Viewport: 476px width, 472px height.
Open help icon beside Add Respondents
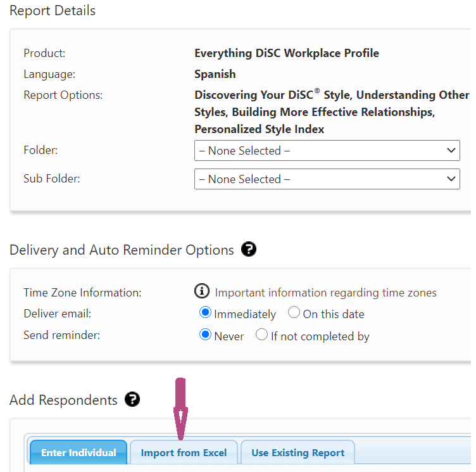click(132, 399)
